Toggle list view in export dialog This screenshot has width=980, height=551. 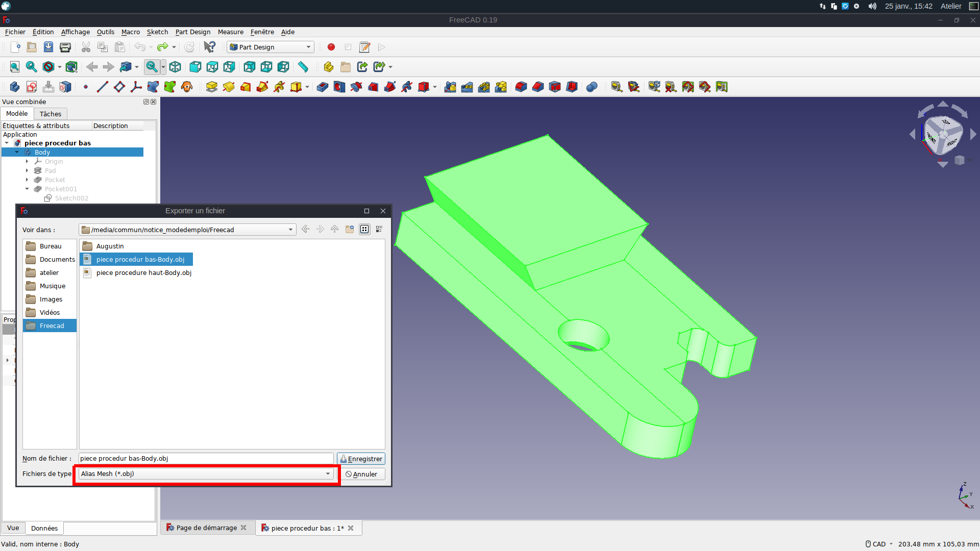point(364,229)
